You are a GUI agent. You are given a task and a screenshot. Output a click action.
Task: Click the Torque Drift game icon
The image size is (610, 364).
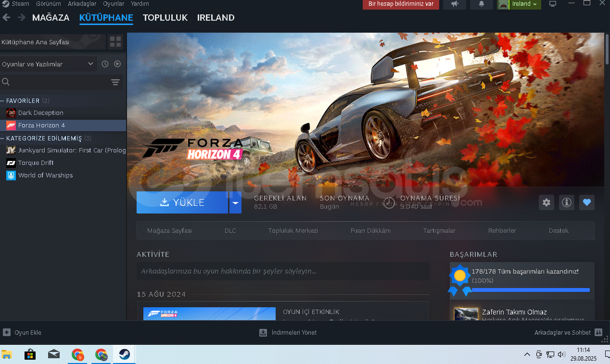tap(11, 163)
